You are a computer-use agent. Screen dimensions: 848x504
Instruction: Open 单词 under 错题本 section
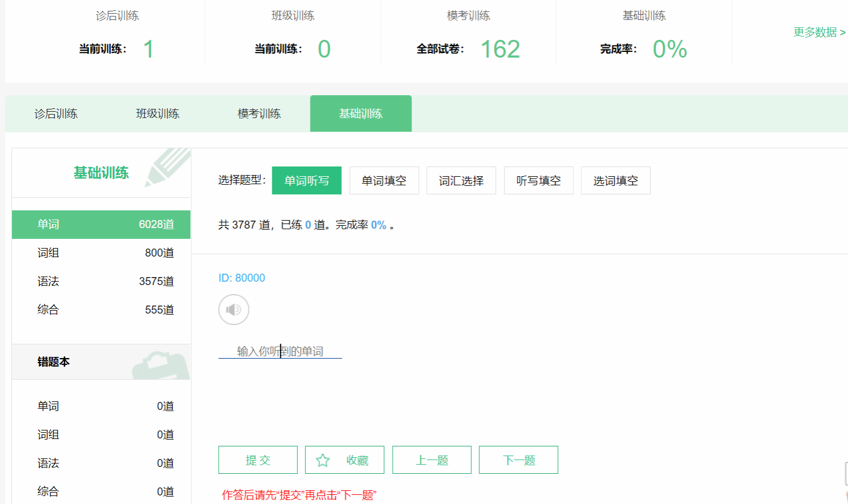tap(101, 406)
